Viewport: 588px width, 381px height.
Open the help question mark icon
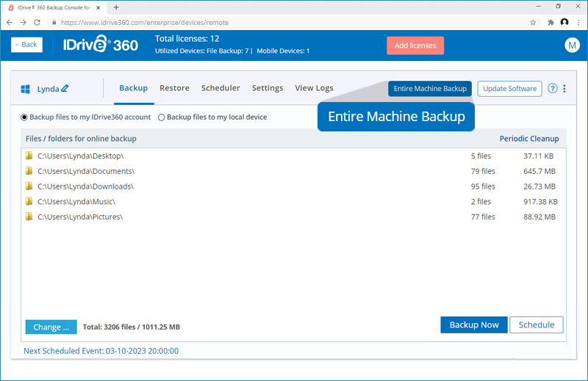tap(553, 88)
